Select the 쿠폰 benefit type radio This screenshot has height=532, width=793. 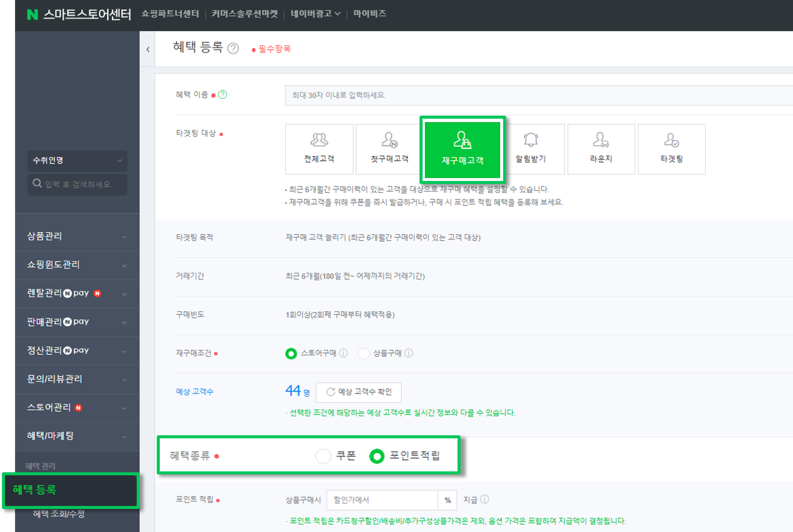click(323, 456)
